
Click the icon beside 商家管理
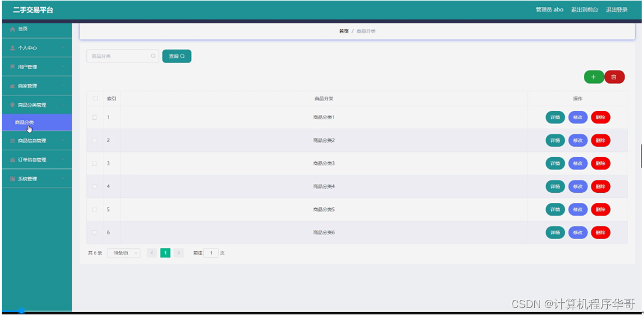(12, 86)
